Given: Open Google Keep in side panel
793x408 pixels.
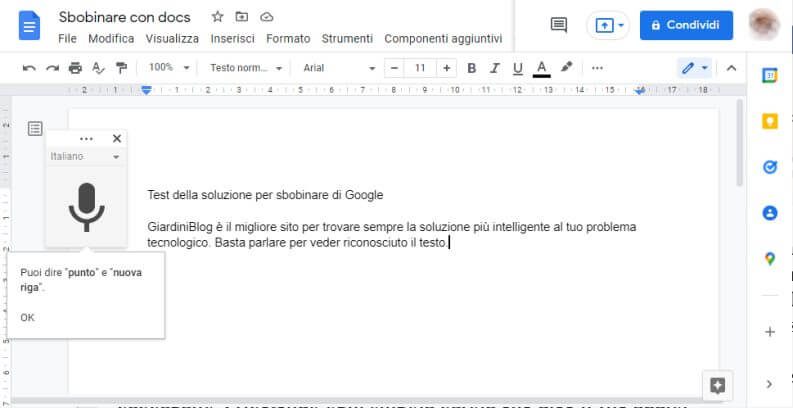Looking at the screenshot, I should [x=770, y=121].
